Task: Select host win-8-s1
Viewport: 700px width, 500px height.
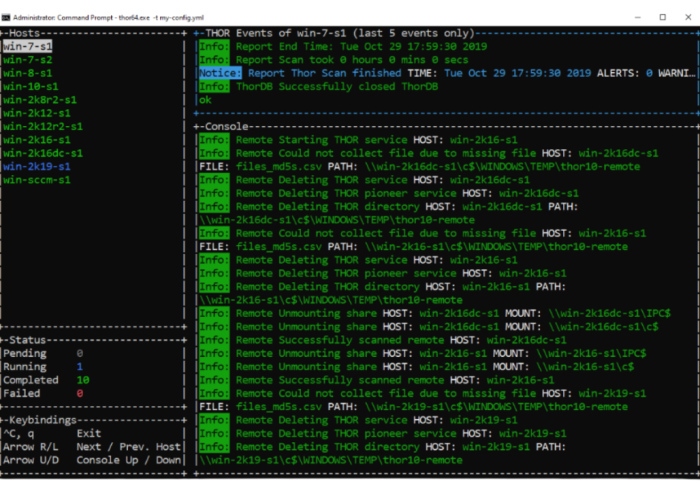Action: pos(28,73)
